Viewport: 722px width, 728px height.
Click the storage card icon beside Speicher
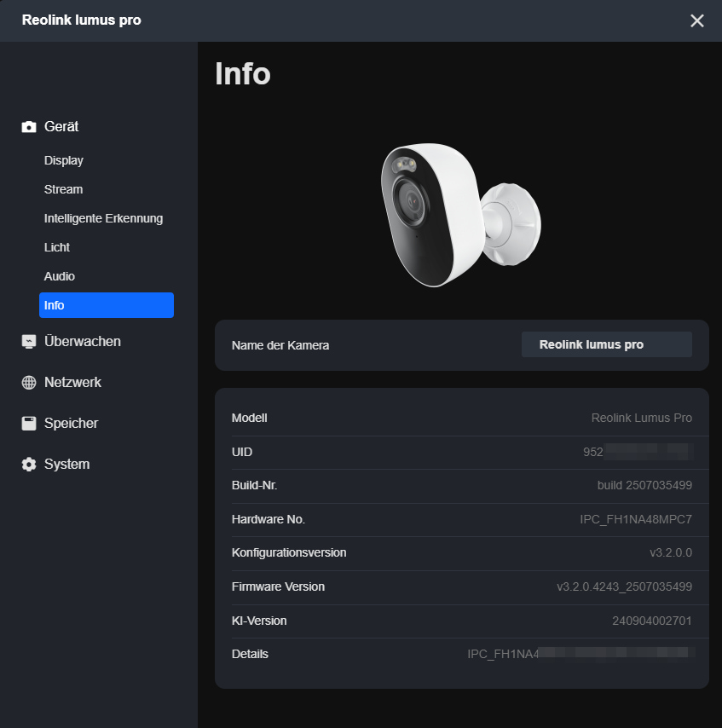pyautogui.click(x=29, y=424)
